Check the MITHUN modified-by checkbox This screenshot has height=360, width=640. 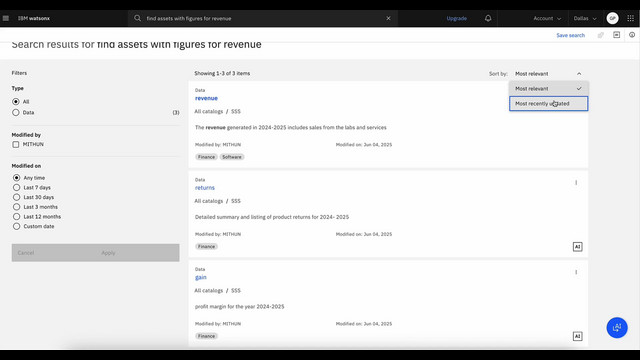[16, 144]
